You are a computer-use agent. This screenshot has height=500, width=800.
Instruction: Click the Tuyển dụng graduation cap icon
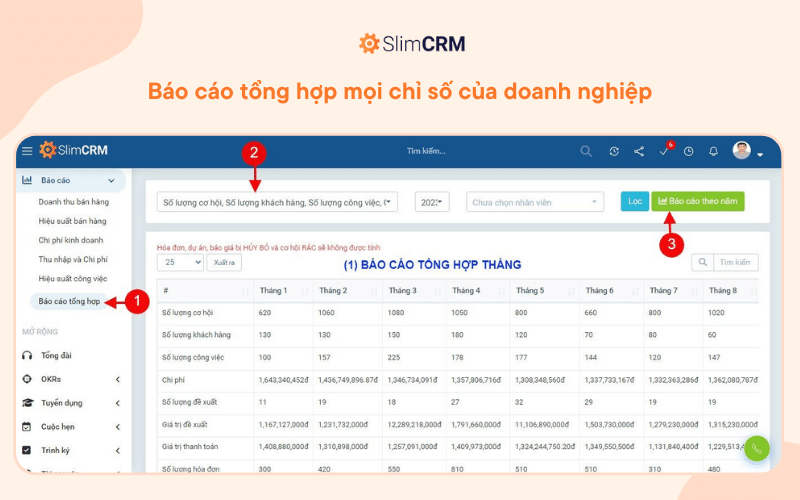tap(27, 403)
